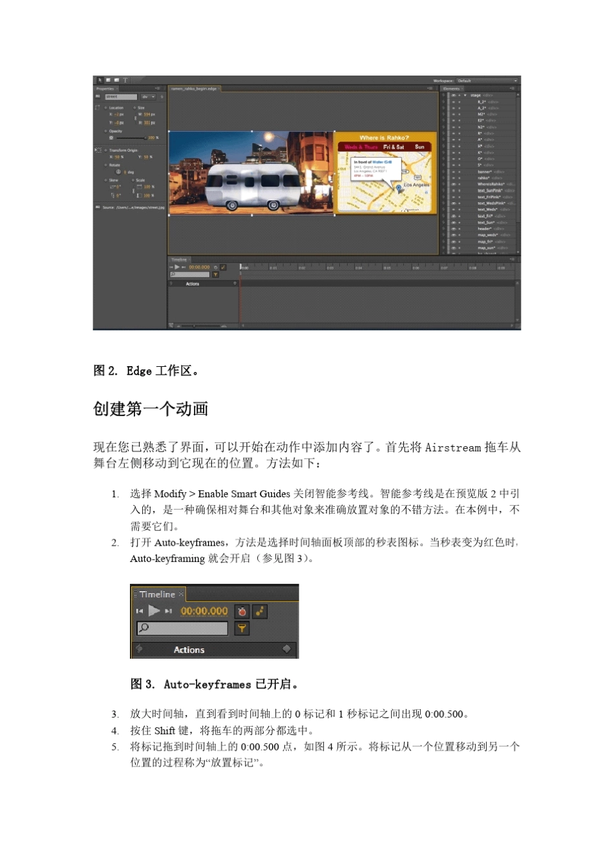Open the Workspace 'Default' dropdown
The width and height of the screenshot is (614, 868).
pos(487,81)
